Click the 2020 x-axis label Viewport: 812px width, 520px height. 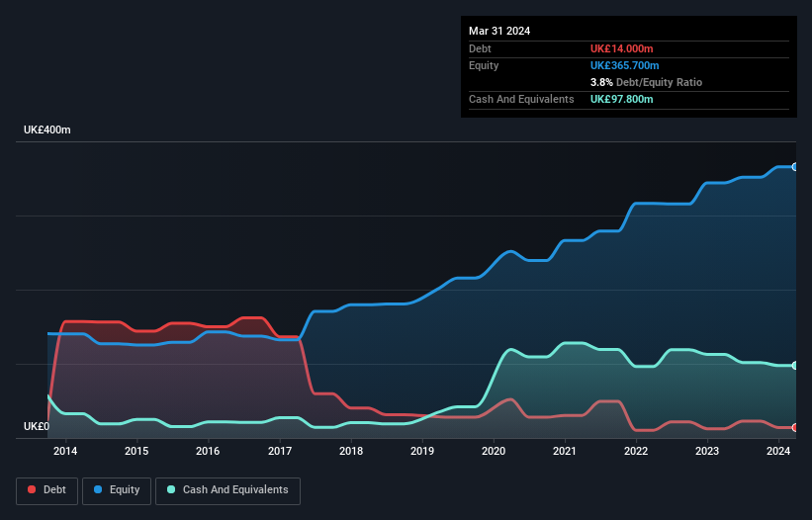494,451
